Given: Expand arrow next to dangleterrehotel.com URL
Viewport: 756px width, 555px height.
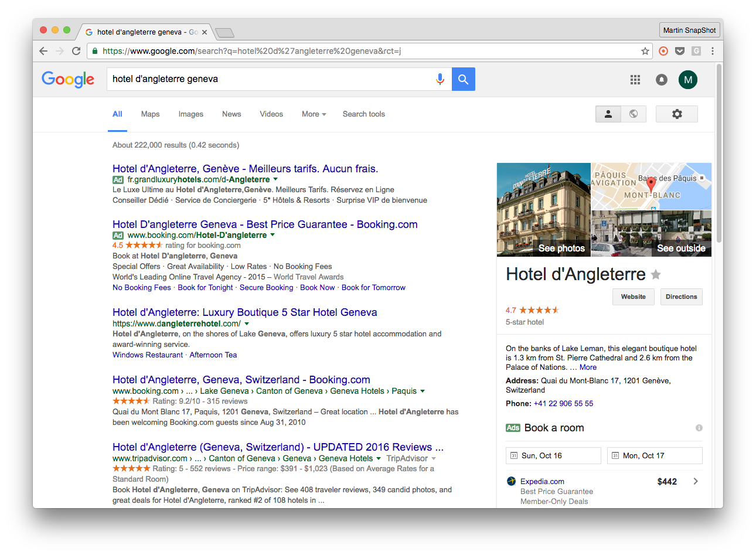Looking at the screenshot, I should pos(247,324).
